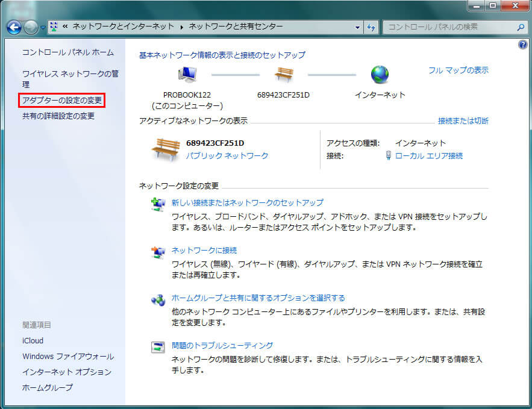Expand the recent pages dropdown next to forward button

pyautogui.click(x=43, y=28)
